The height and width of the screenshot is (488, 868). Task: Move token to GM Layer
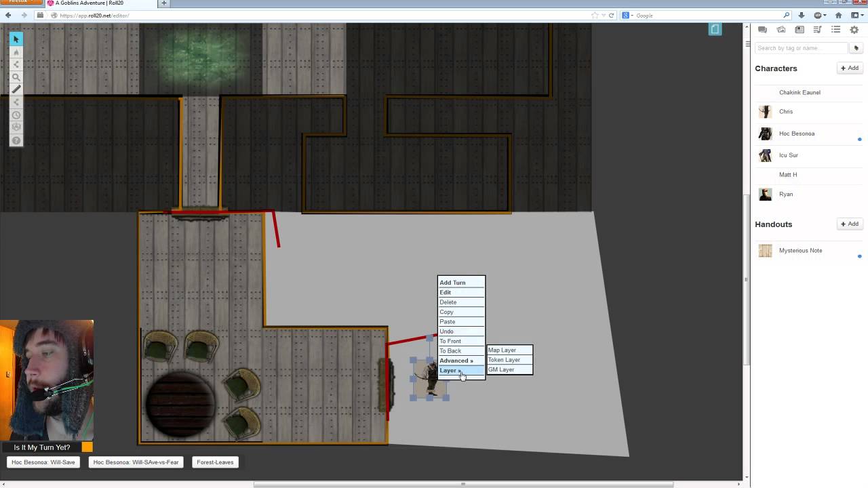click(510, 369)
